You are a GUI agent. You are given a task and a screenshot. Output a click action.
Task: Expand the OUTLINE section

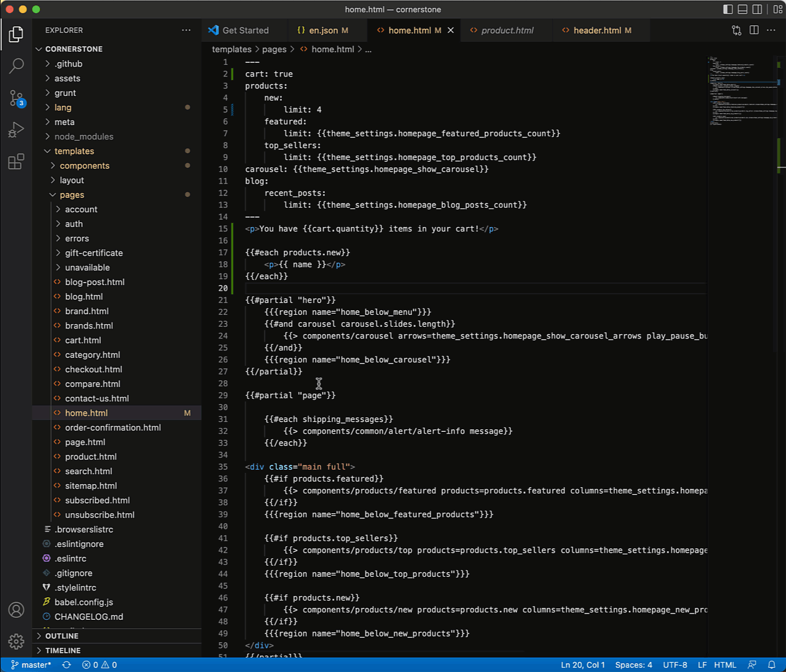tap(62, 636)
